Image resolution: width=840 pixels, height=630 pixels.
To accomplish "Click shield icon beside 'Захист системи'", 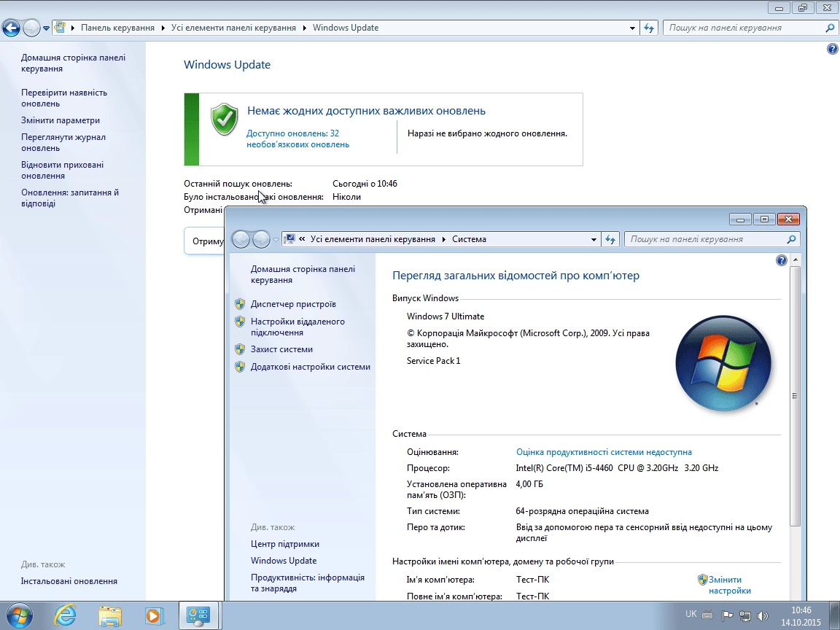I will pyautogui.click(x=240, y=349).
